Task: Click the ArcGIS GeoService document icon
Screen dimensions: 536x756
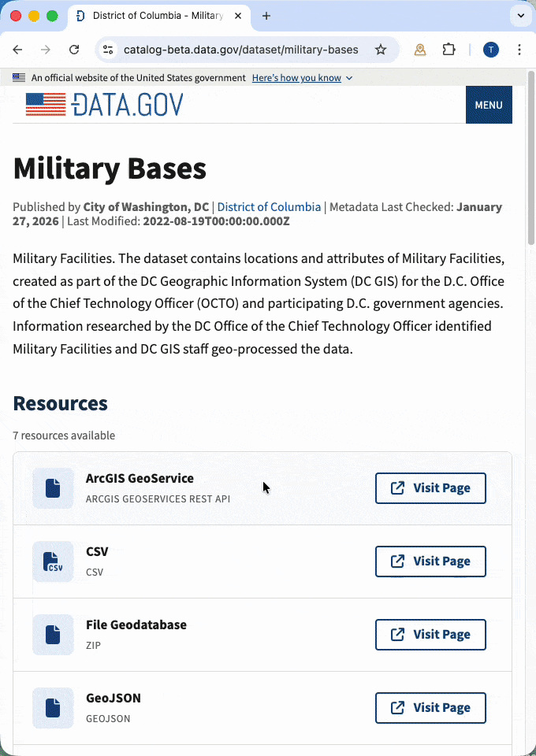Action: pyautogui.click(x=53, y=487)
